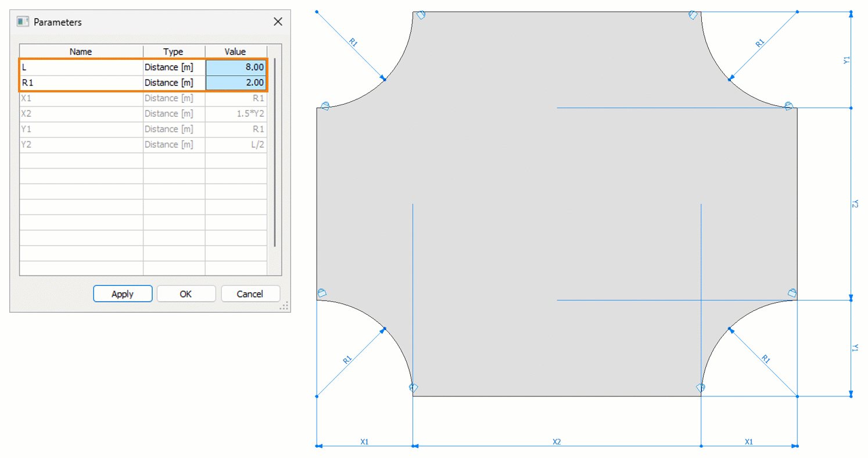Select the X2 dimension label below the shape
This screenshot has width=868, height=458.
[x=556, y=442]
